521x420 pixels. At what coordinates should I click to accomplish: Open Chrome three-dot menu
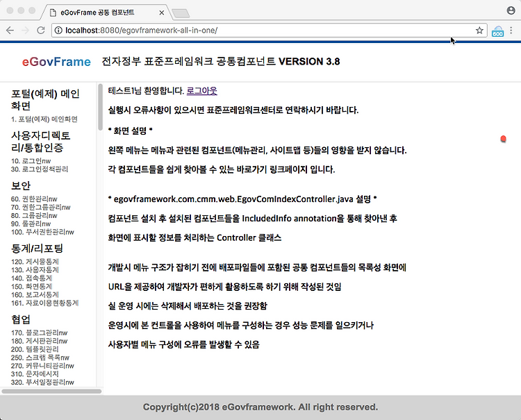pyautogui.click(x=511, y=31)
